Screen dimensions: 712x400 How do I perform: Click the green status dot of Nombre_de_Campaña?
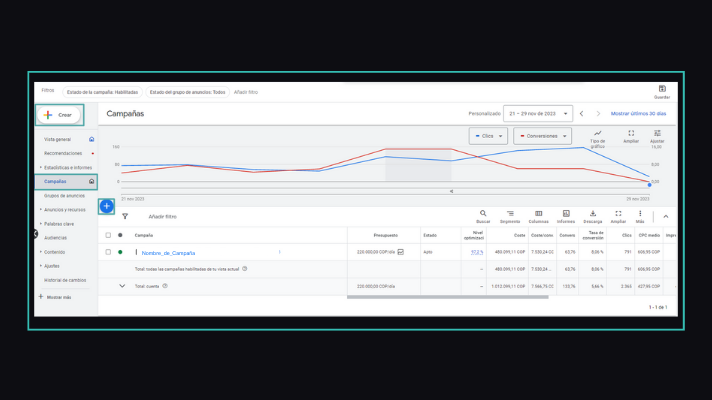click(120, 252)
